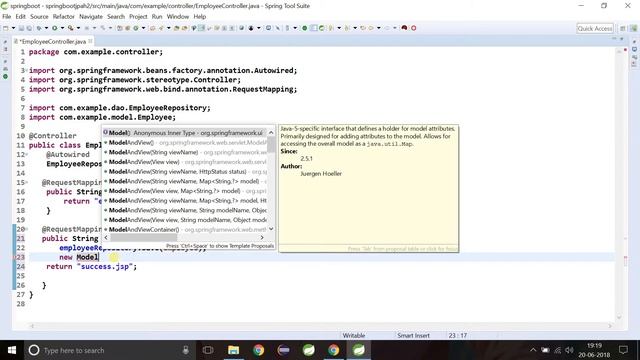Click the horizontal scrollbar thumb in proposal list
Image resolution: width=640 pixels, height=360 pixels.
(144, 237)
